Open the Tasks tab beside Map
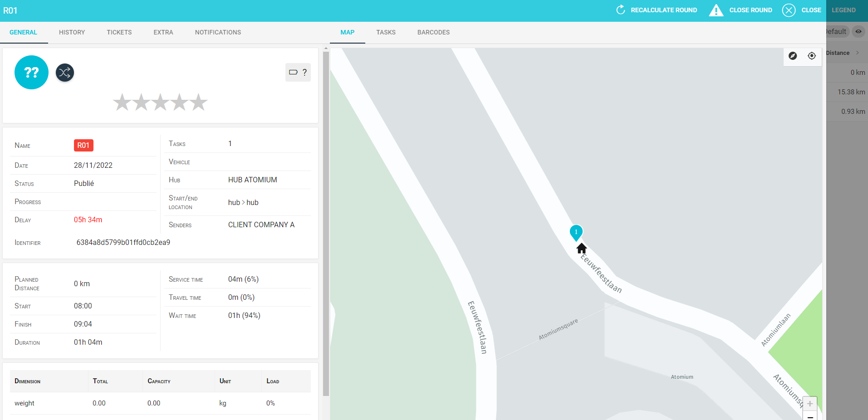 (386, 32)
